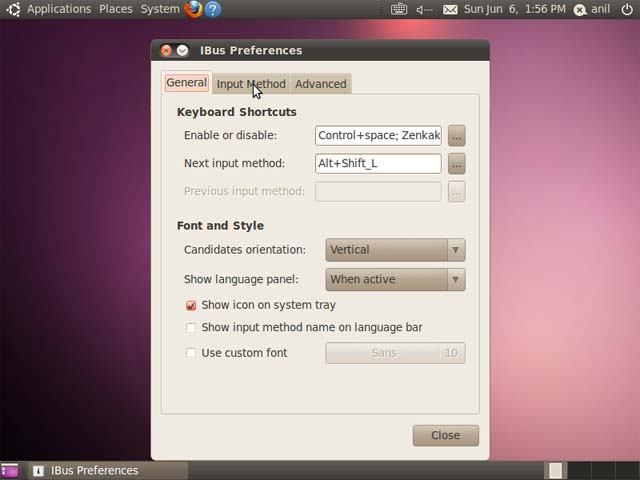Click the IBus Preferences taskbar entry

point(107,471)
